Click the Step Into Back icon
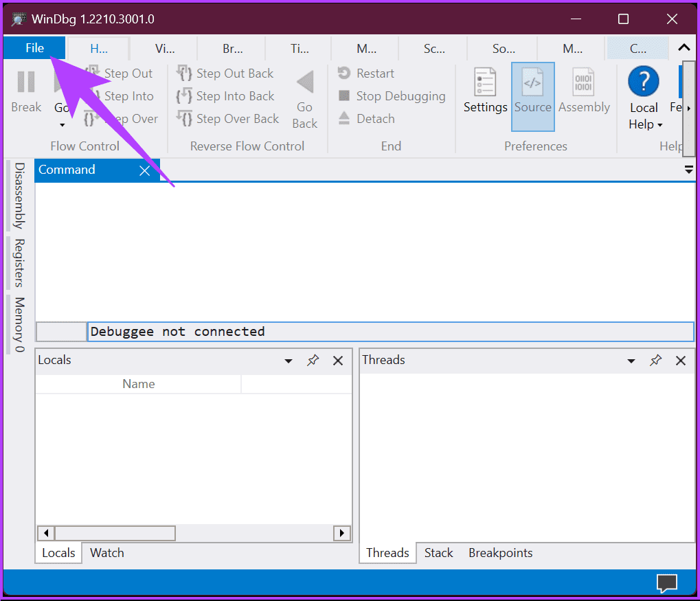Viewport: 700px width, 601px height. click(184, 95)
